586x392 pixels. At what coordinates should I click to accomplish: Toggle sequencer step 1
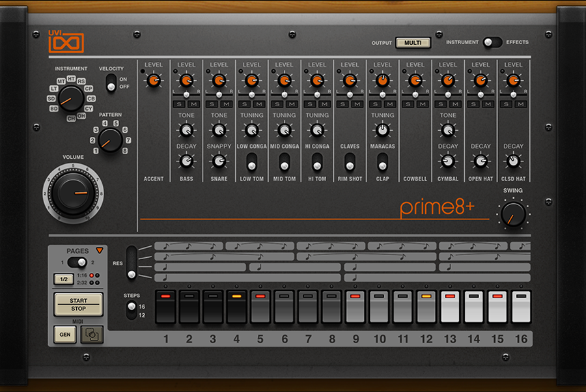coord(165,307)
